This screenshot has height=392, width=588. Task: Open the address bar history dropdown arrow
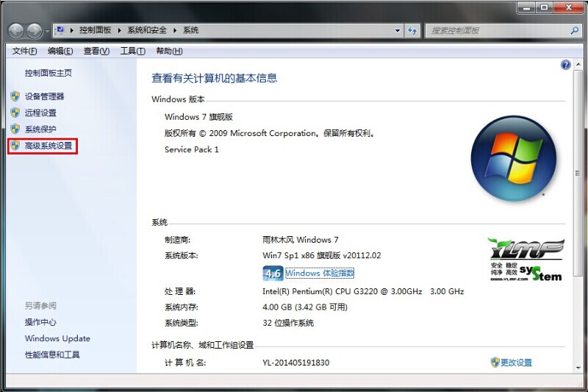coord(397,31)
